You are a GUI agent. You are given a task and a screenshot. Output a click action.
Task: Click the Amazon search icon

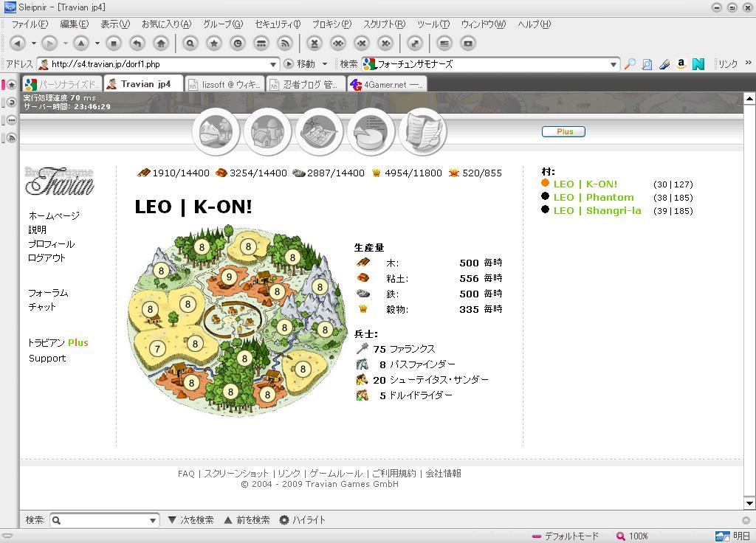681,64
